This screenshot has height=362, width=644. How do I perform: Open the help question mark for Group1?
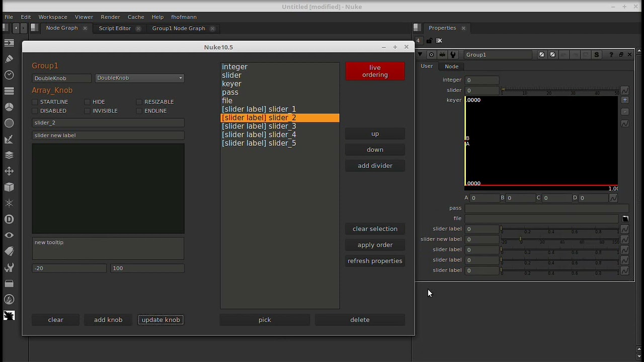click(611, 55)
